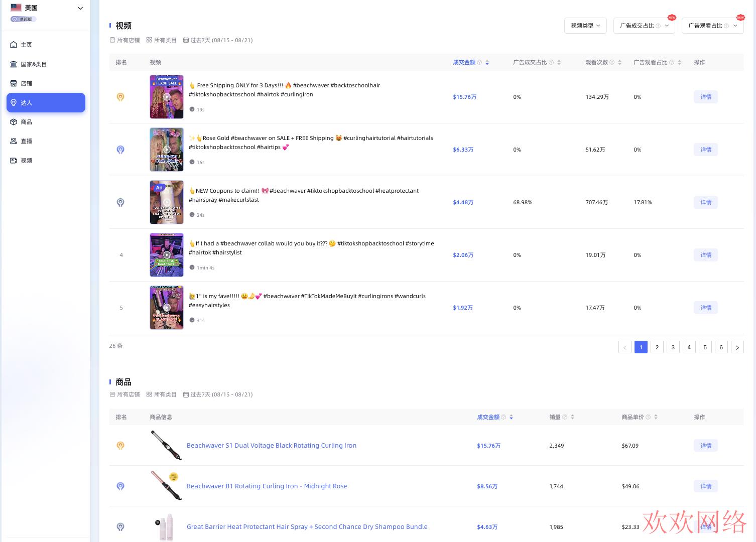Show help icon in 广告成交占比 column header
Viewport: 756px width, 542px height.
pos(551,62)
